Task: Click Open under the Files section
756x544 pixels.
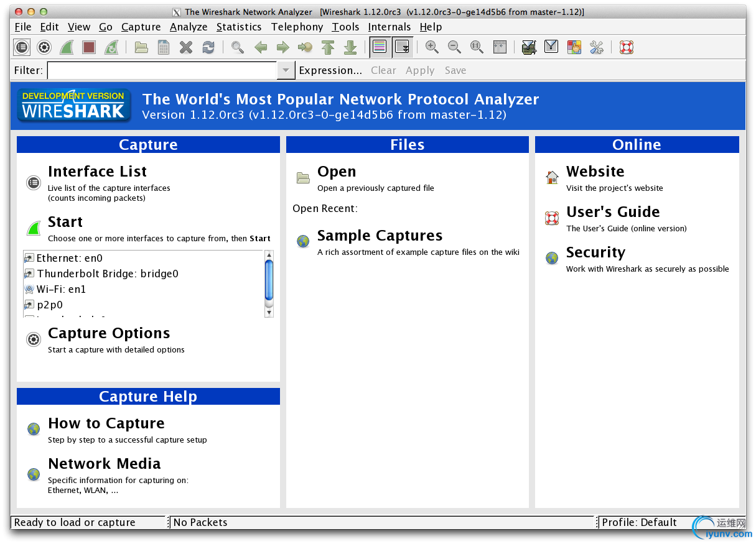Action: coord(337,172)
